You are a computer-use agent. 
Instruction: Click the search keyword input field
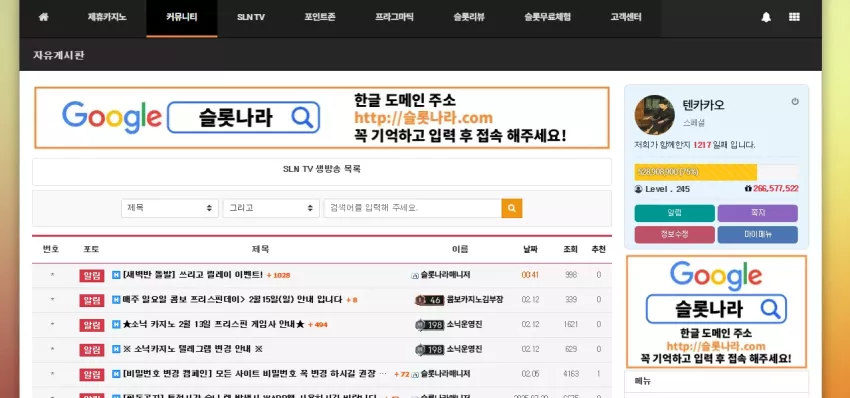pos(413,208)
